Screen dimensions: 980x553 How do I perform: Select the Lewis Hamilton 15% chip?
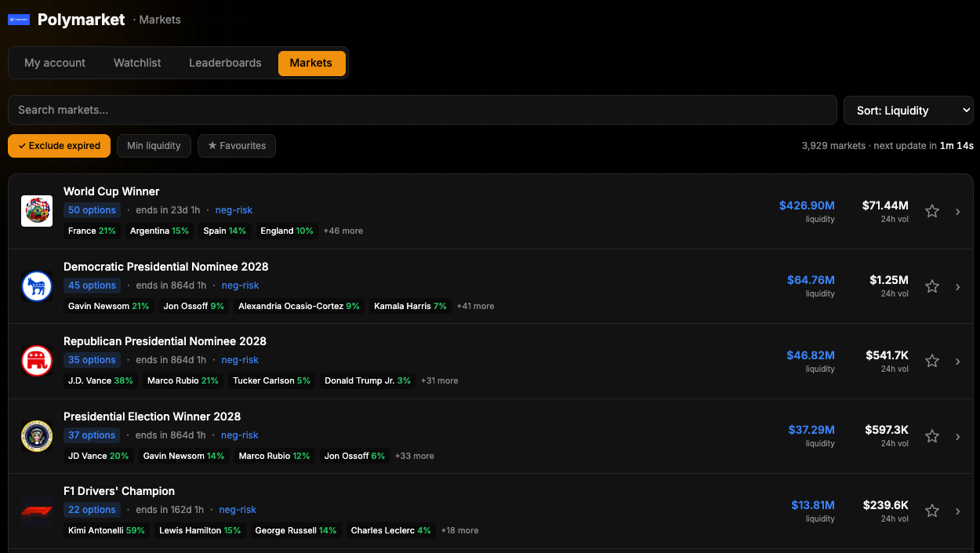200,530
